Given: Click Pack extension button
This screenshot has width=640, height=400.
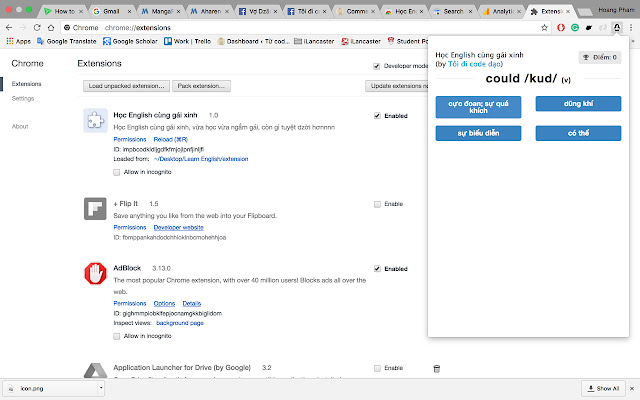Looking at the screenshot, I should (x=201, y=86).
